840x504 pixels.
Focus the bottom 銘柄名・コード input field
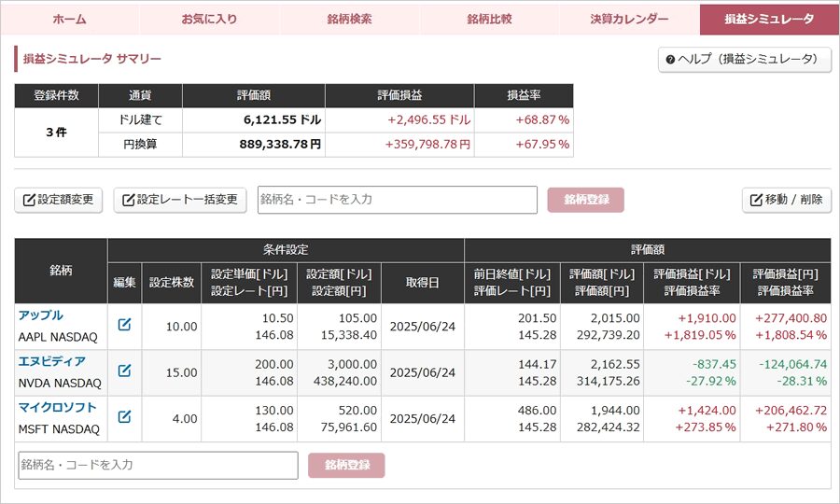158,466
